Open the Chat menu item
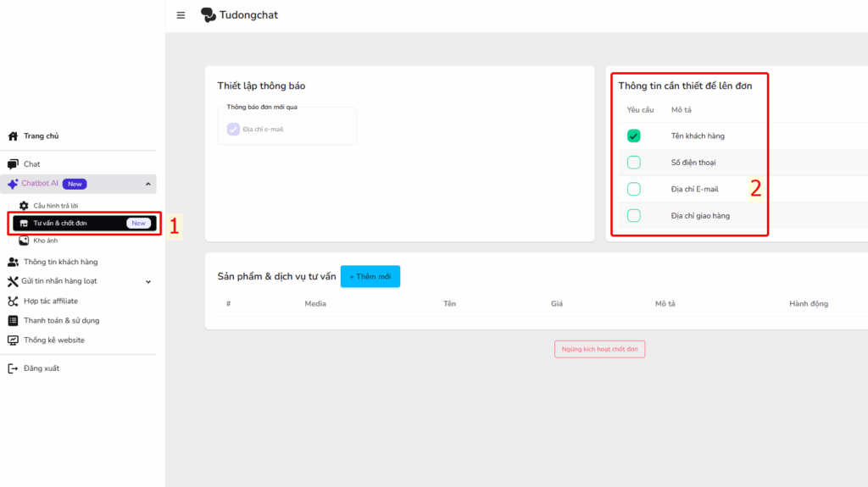 [31, 163]
